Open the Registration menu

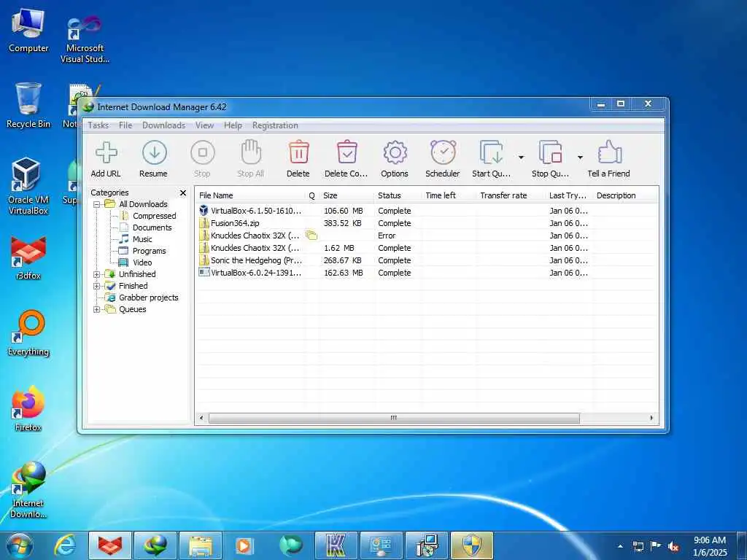[275, 125]
